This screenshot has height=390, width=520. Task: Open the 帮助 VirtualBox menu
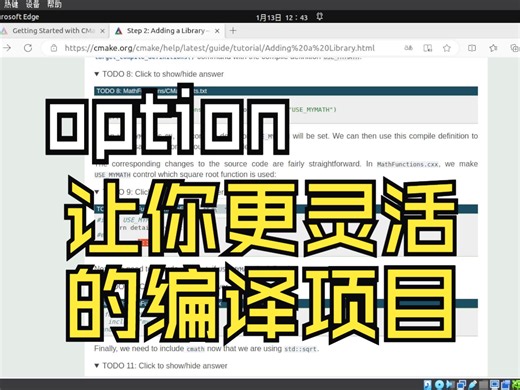pyautogui.click(x=54, y=4)
